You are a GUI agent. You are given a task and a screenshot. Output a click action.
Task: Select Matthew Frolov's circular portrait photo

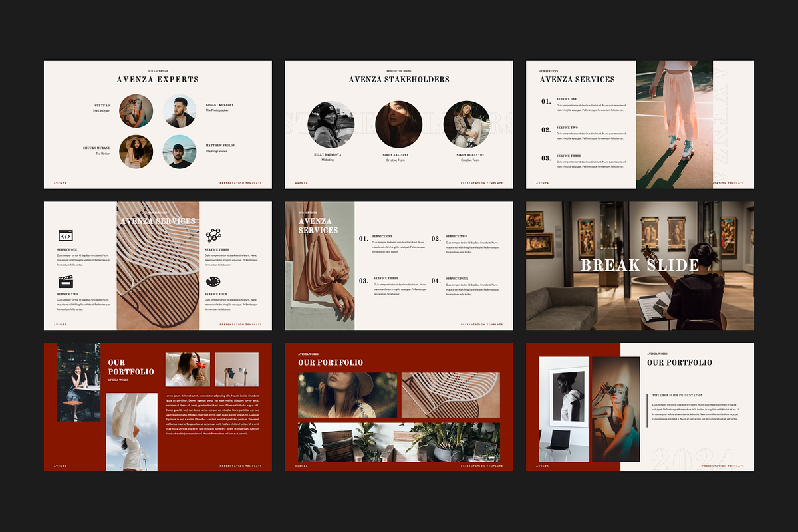coord(180,152)
